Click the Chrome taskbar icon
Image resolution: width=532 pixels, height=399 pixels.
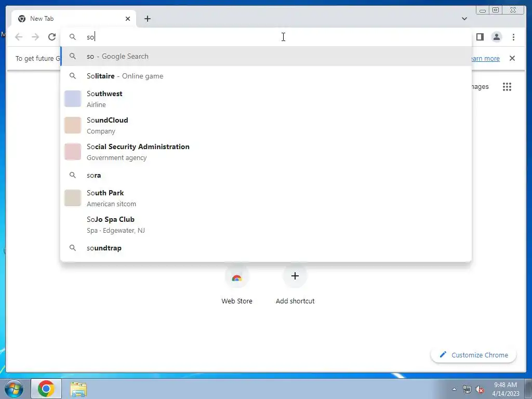coord(46,389)
